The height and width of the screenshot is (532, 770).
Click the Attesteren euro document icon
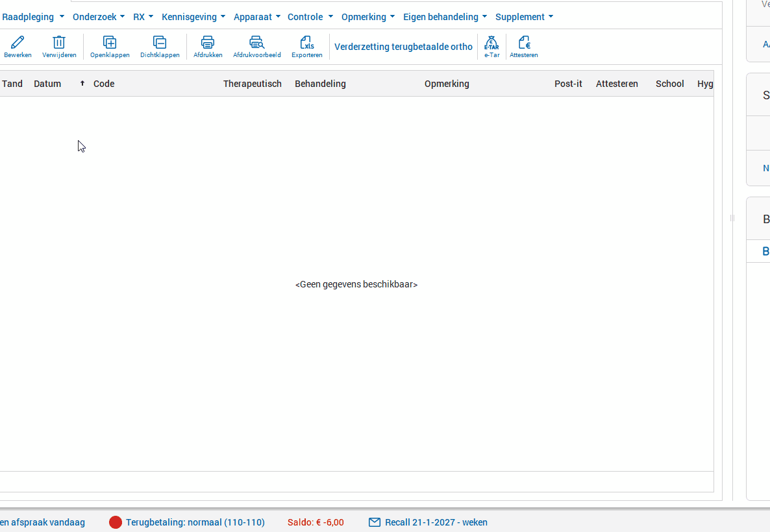524,42
